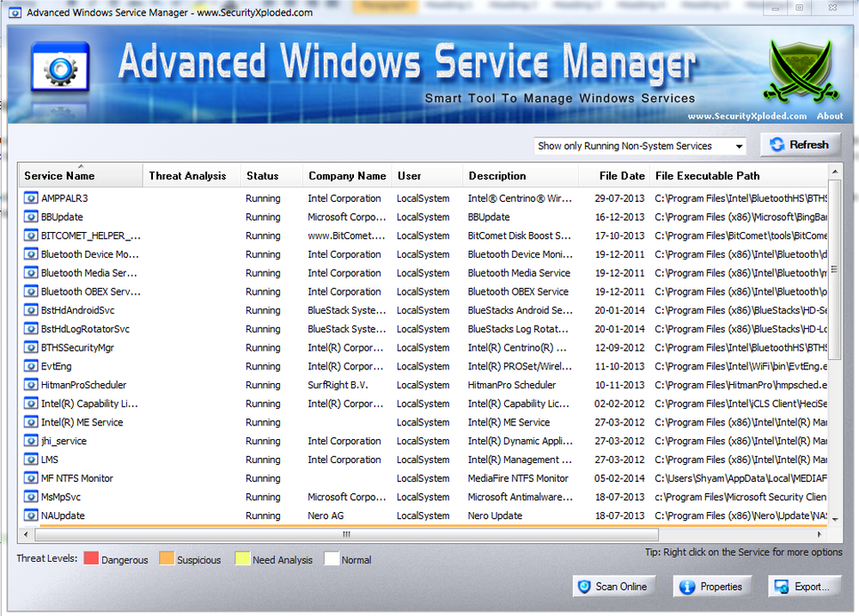Screen dimensions: 859x616
Task: Click the Dangerous red threat swatch
Action: click(91, 558)
